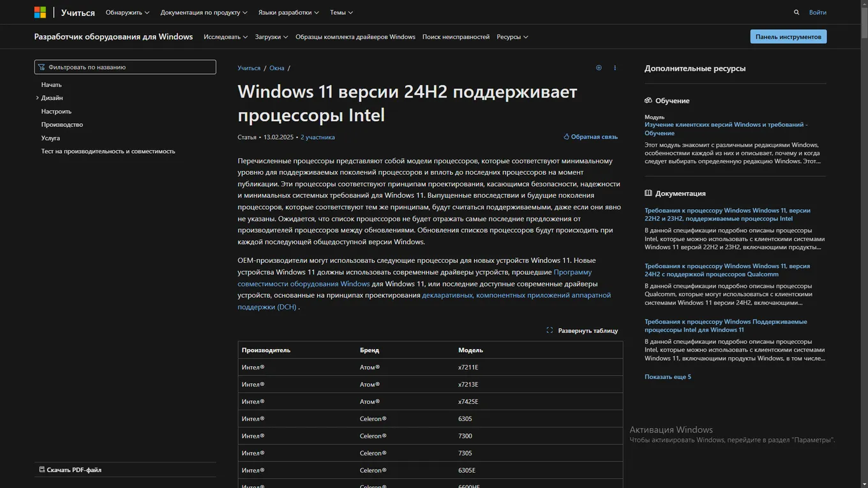The width and height of the screenshot is (868, 488).
Task: Open Производство in the sidebar
Action: 62,124
